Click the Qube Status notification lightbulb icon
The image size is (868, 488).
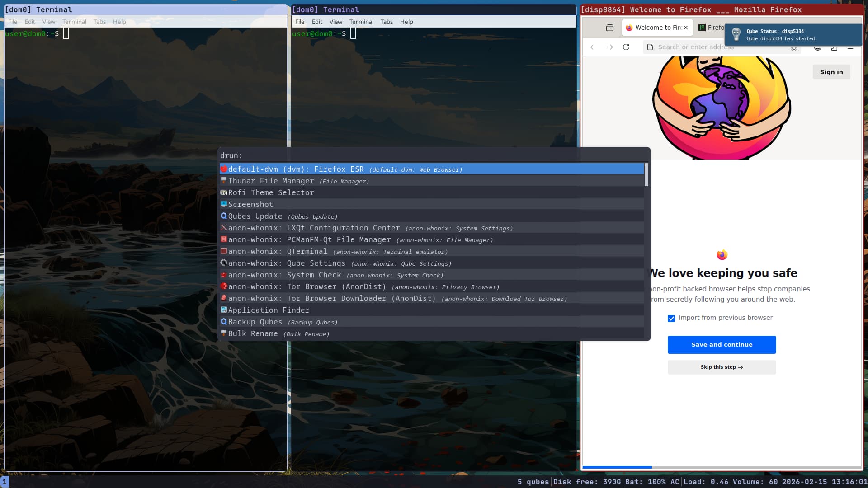click(x=736, y=34)
